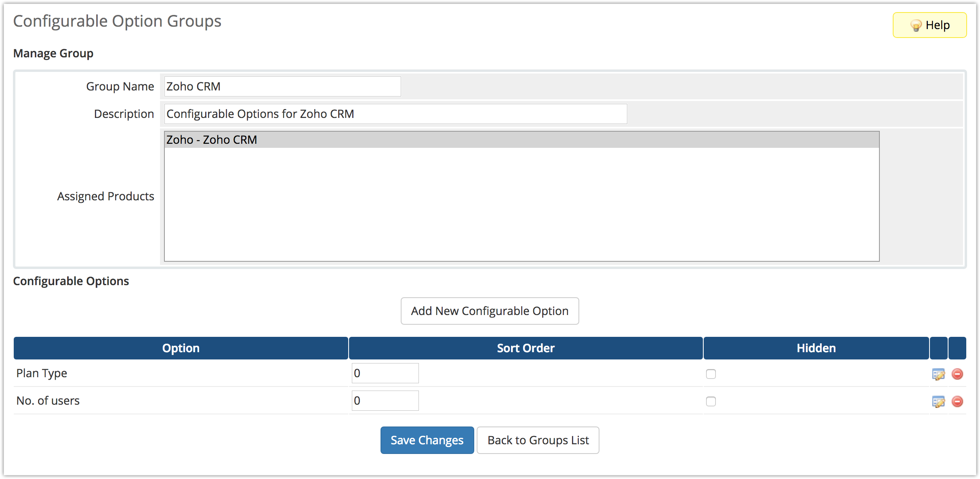Click Add New Configurable Option

point(490,311)
